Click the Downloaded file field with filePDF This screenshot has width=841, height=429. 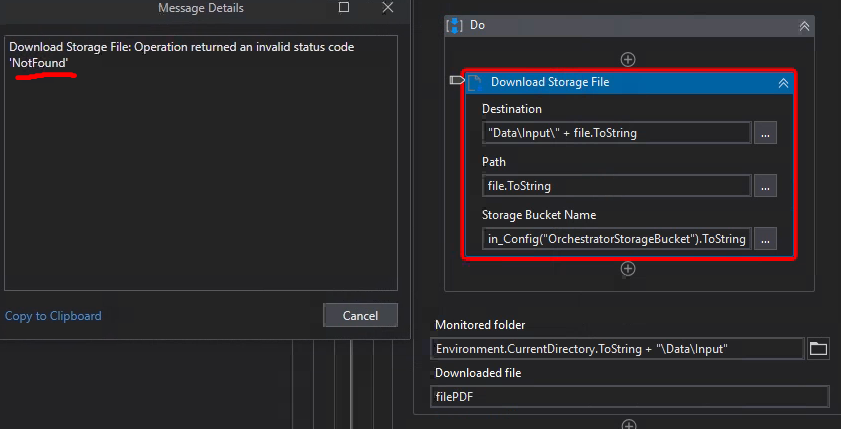[630, 397]
